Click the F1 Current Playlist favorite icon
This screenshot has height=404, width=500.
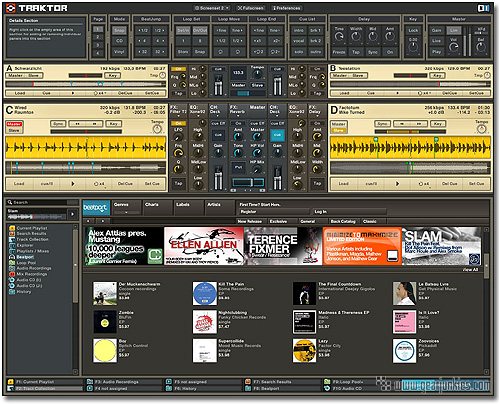tap(11, 382)
